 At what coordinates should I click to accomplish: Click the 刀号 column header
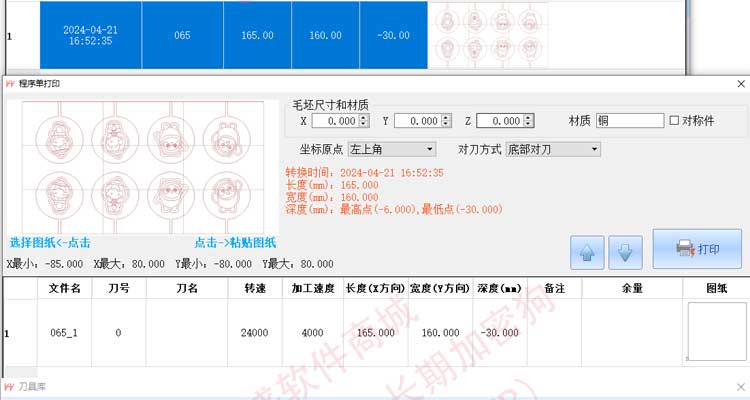(x=119, y=289)
